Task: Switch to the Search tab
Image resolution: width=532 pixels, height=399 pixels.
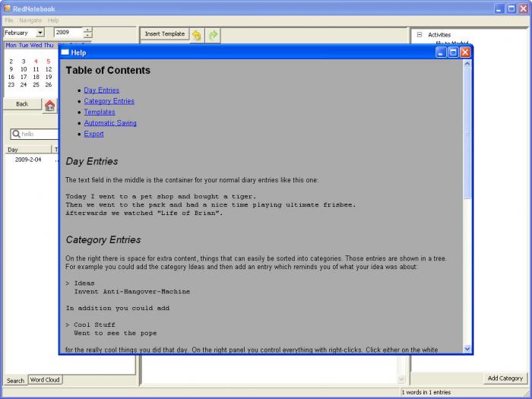Action: [x=15, y=381]
